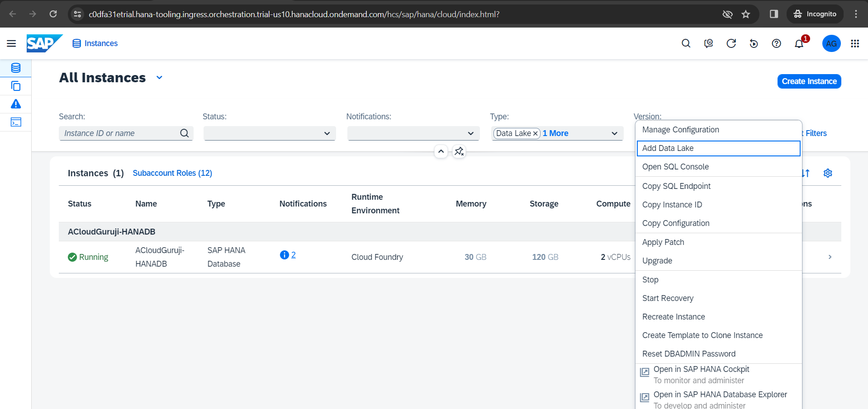Open the Subaccount Roles (12) link
The height and width of the screenshot is (409, 868).
172,173
